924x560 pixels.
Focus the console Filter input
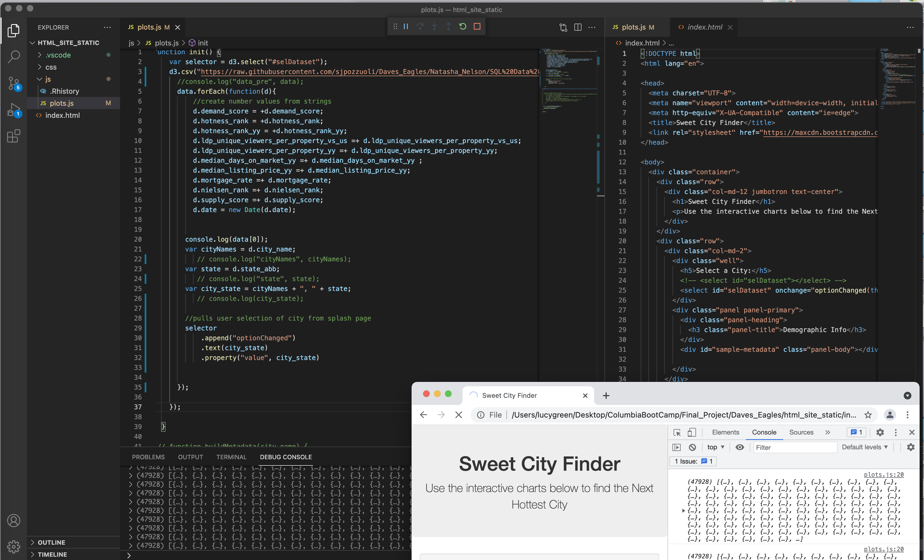point(795,447)
